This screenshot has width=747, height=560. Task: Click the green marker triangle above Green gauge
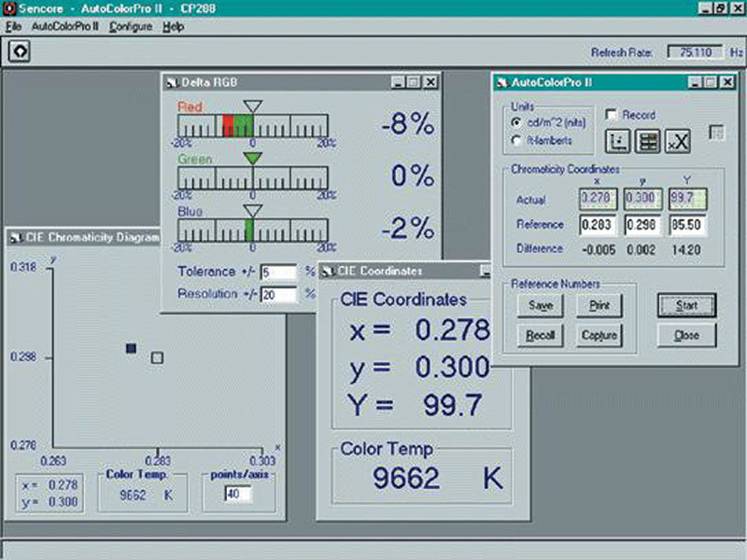(252, 159)
